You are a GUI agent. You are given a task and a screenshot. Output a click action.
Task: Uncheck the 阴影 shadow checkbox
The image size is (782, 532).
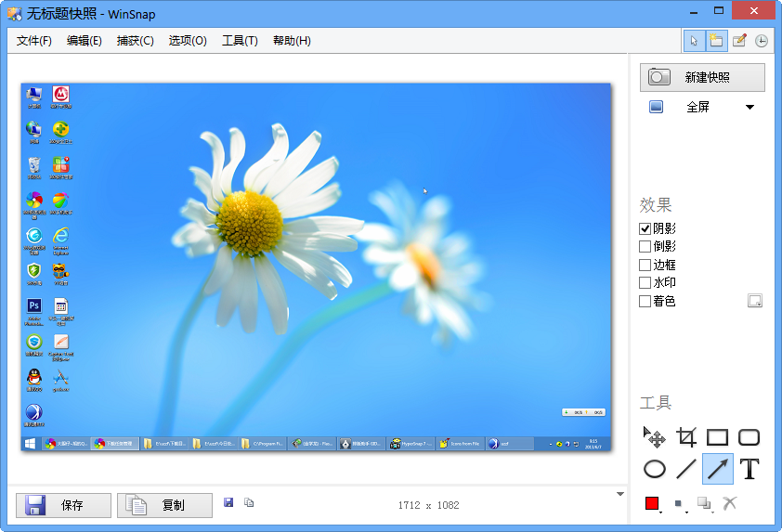point(645,228)
